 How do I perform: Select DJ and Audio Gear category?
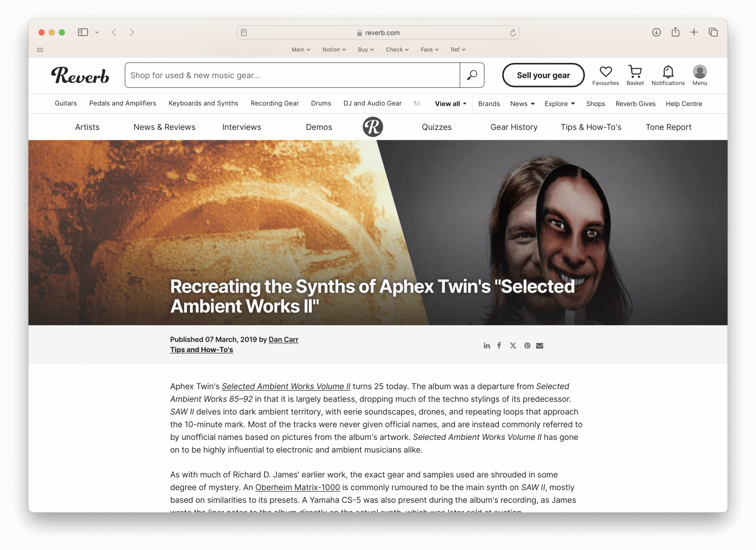[372, 103]
